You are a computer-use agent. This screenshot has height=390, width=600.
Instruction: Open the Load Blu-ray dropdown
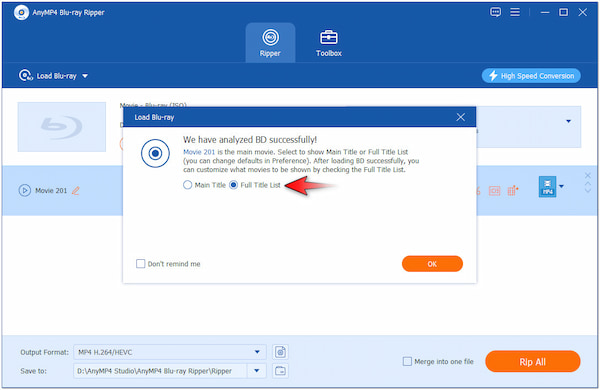click(x=54, y=76)
